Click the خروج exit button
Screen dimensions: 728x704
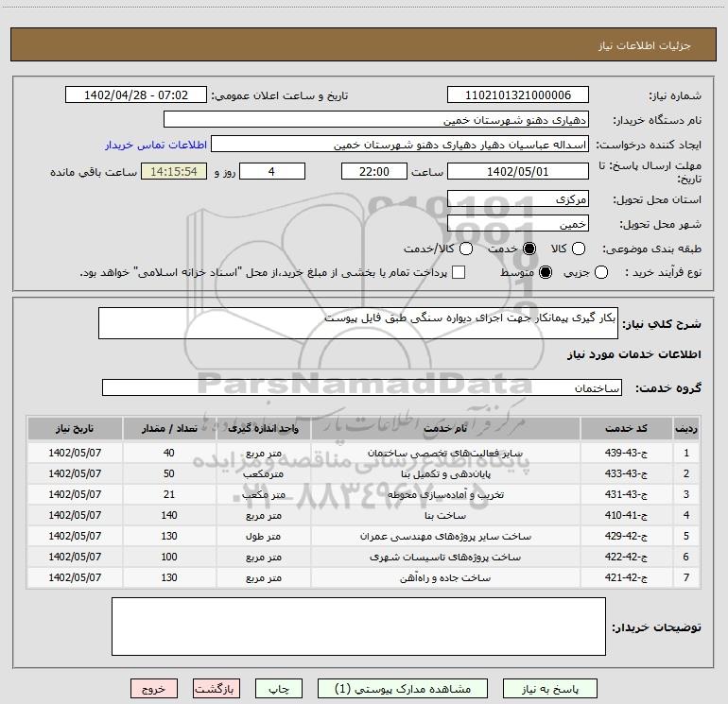(154, 689)
